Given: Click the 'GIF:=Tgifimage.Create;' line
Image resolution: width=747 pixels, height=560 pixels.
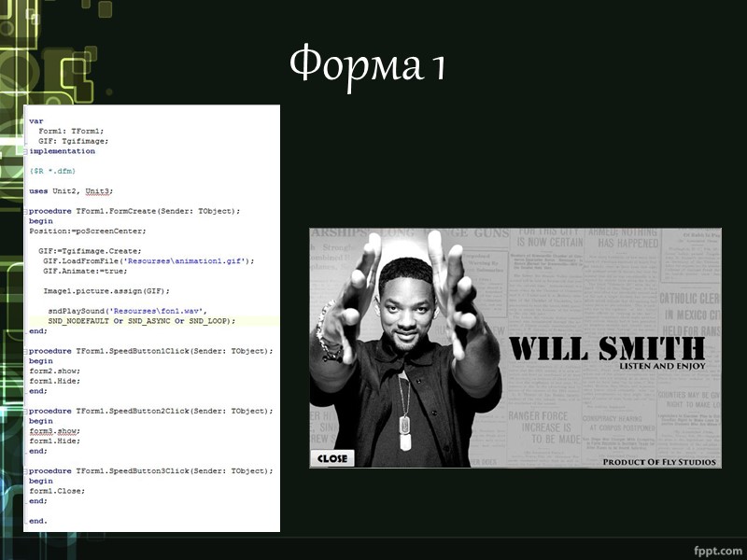Looking at the screenshot, I should (90, 251).
